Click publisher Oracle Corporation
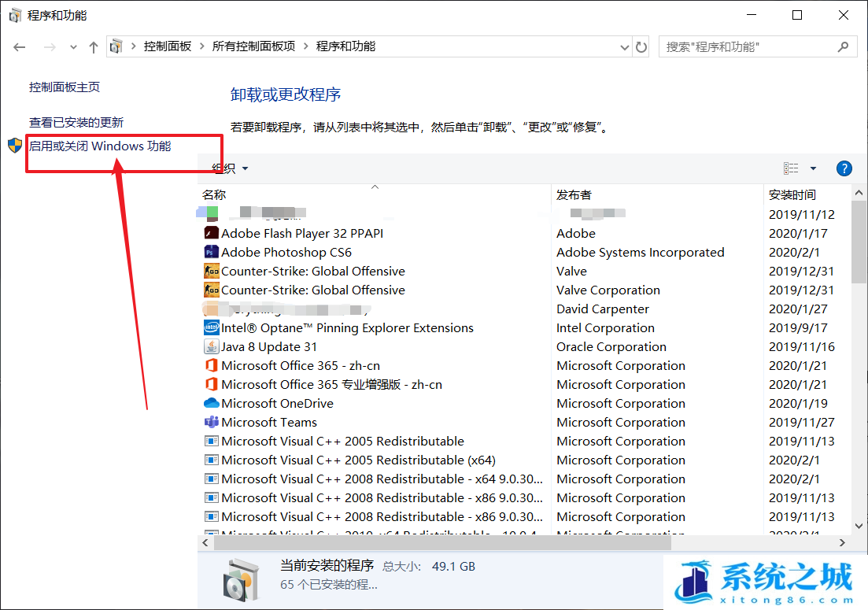 (611, 346)
